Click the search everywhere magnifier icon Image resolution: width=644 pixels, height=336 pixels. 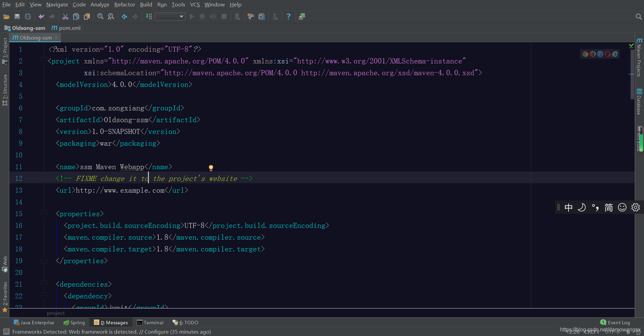point(638,16)
